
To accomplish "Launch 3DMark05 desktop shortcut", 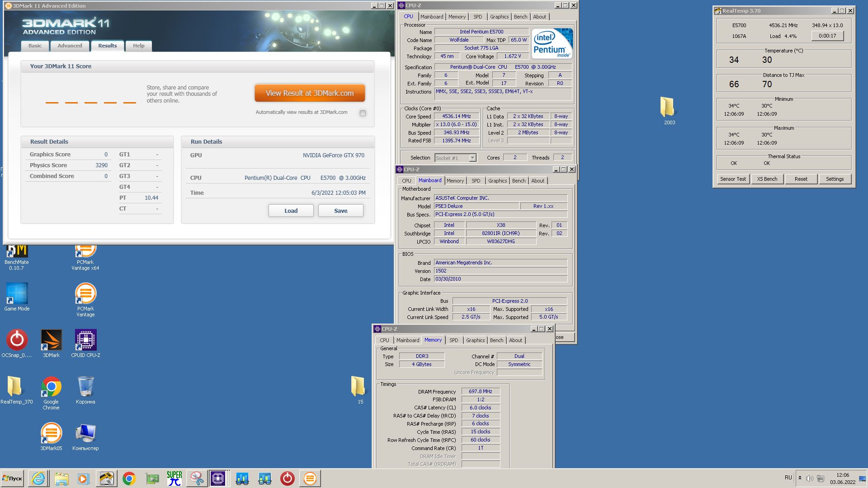I will pyautogui.click(x=51, y=436).
